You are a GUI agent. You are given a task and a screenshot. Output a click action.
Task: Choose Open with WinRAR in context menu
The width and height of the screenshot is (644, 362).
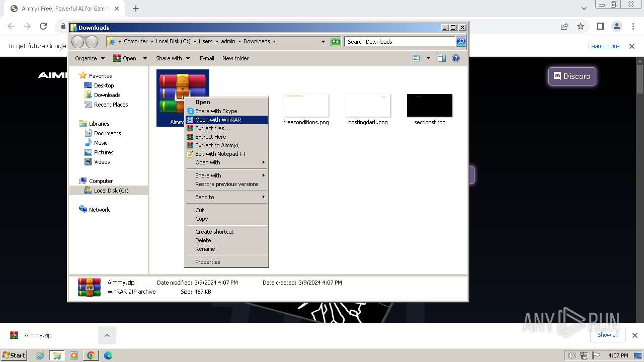click(226, 120)
